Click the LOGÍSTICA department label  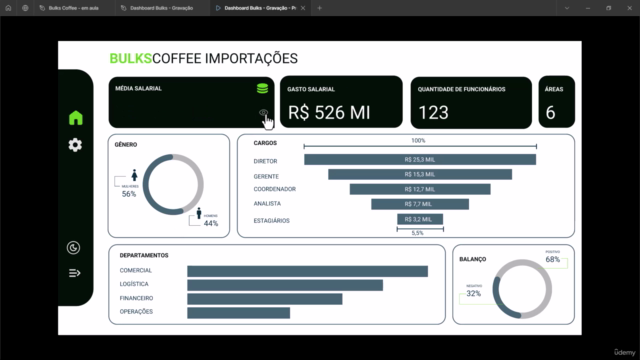pos(134,284)
